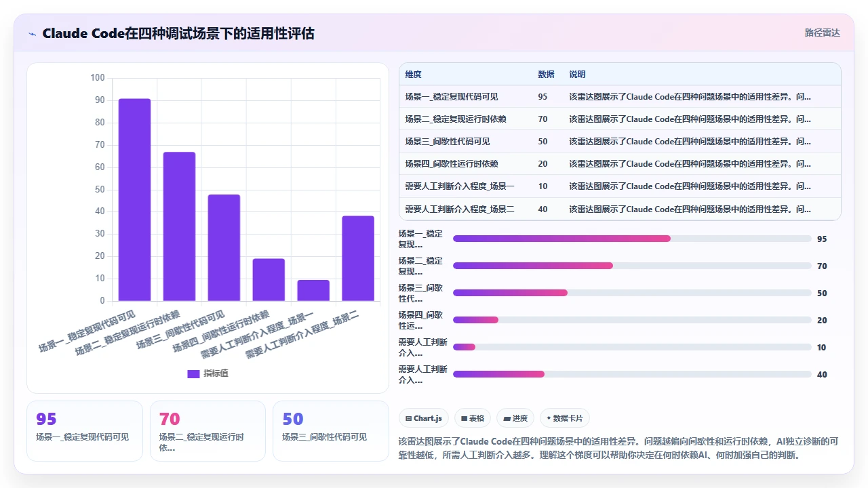Click the 20 progress bar for 场景四
Viewport: 868px width, 488px height.
632,320
